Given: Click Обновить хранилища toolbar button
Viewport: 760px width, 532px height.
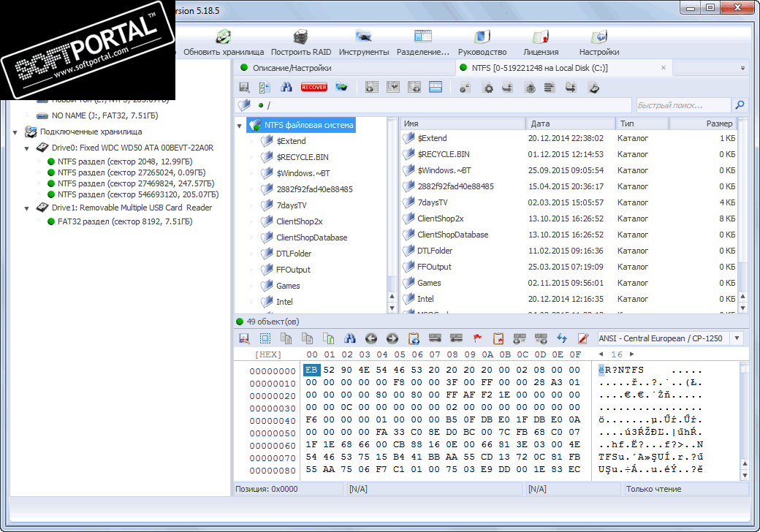Looking at the screenshot, I should tap(224, 42).
